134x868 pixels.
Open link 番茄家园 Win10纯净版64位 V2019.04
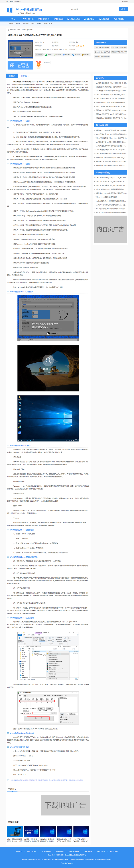click(111, 87)
